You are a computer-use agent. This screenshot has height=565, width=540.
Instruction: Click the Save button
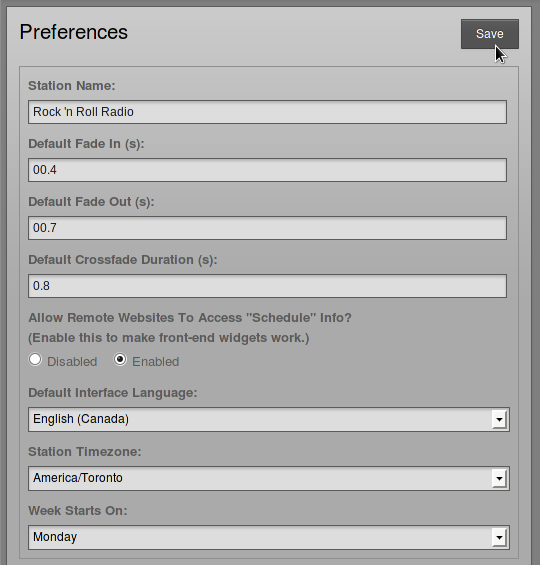pyautogui.click(x=490, y=34)
